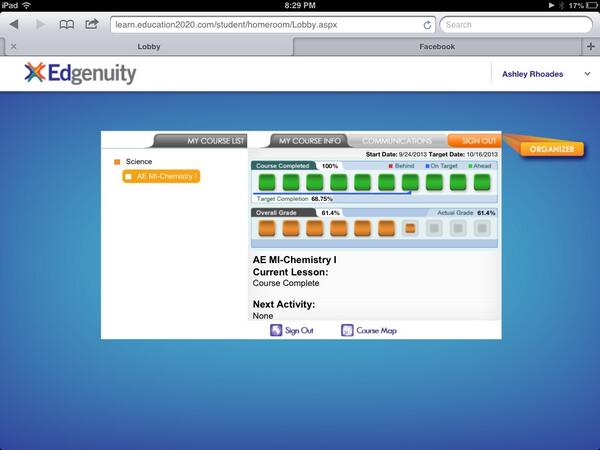Reload the page with the refresh icon
The image size is (600, 450).
(427, 25)
